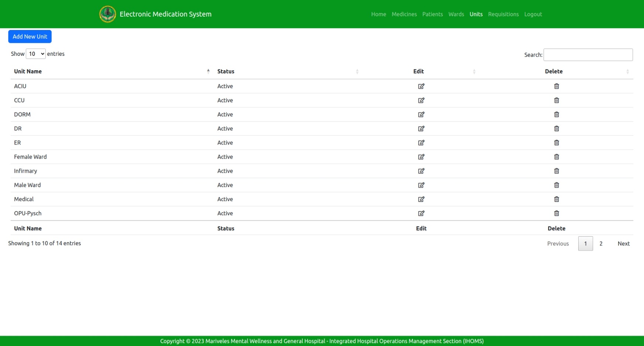Click trash icon for OPU-Pysch row
Screen dimensions: 644x346
point(556,213)
